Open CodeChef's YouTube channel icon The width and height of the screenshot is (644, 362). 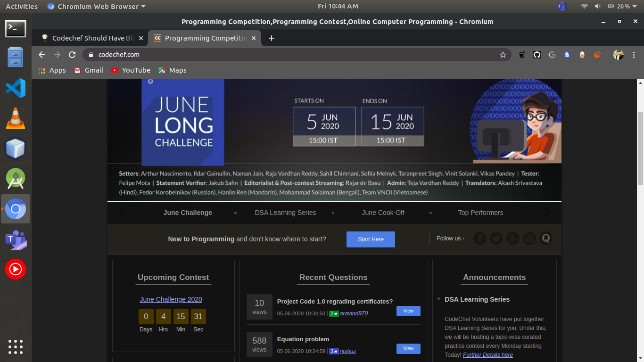(x=529, y=239)
